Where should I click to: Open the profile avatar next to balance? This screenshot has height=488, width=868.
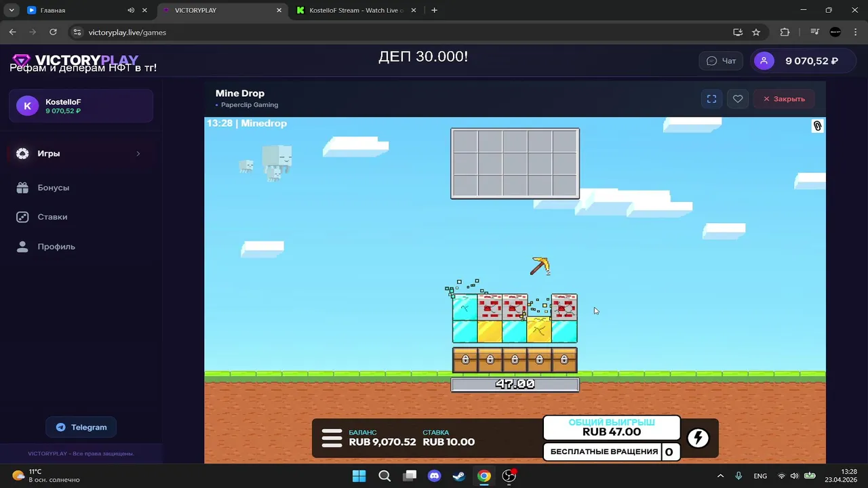764,61
